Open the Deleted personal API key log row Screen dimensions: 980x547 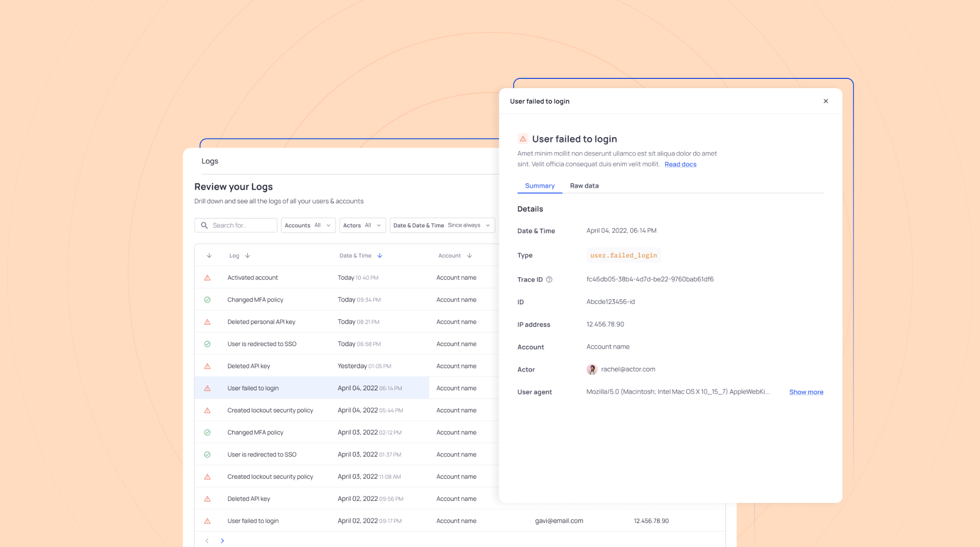click(346, 322)
